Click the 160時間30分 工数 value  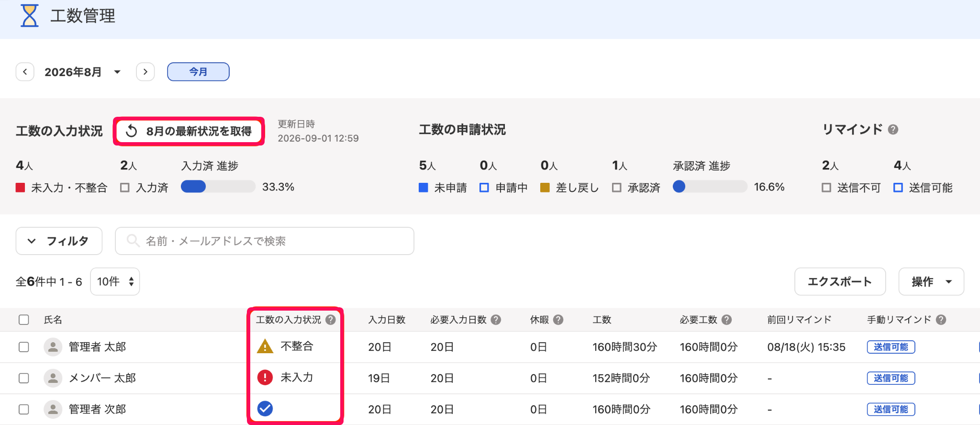click(625, 347)
